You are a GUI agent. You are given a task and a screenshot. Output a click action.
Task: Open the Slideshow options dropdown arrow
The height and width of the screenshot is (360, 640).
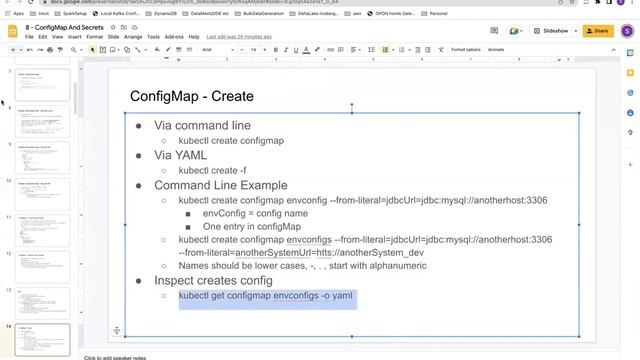coord(576,31)
